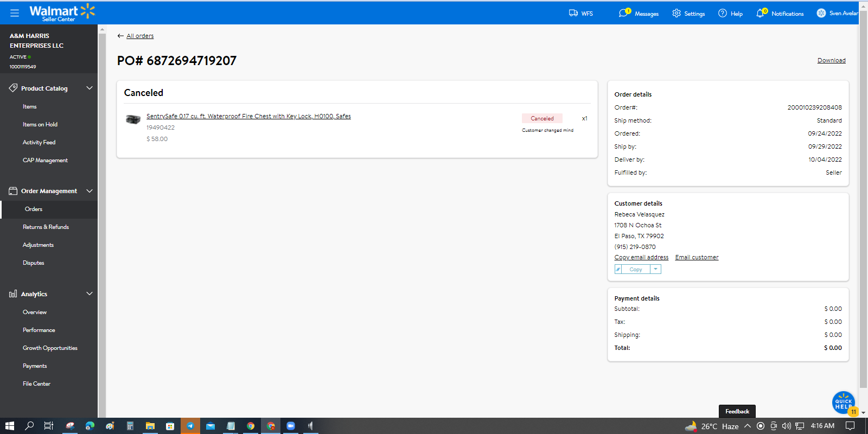Click Product Catalog tag icon

[13, 88]
